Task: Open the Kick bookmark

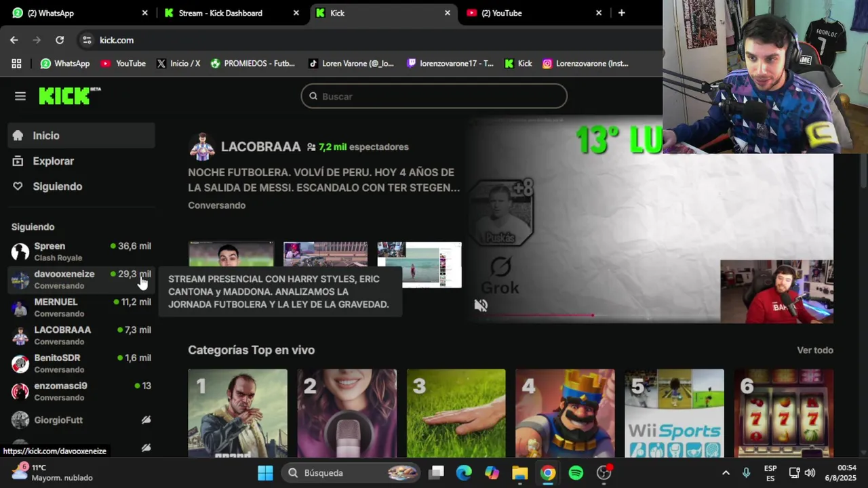Action: click(519, 63)
